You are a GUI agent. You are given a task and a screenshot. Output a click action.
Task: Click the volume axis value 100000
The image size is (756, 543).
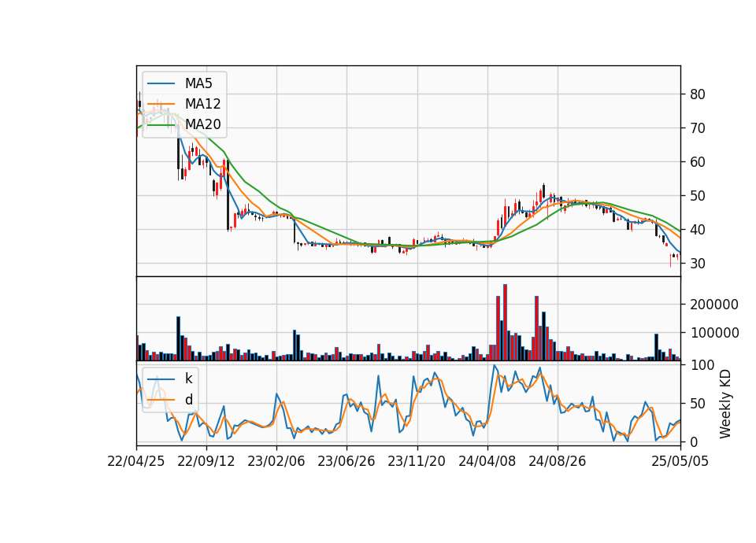714,333
